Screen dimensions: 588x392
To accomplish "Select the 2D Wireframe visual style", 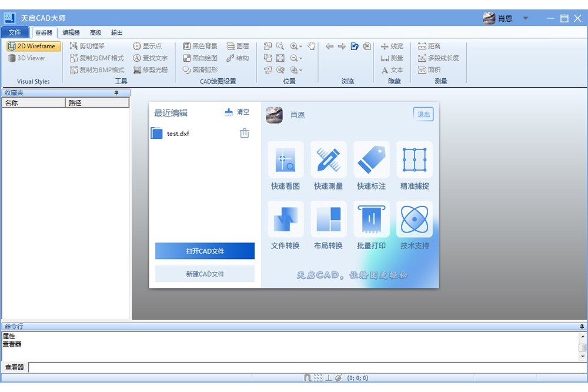I will point(34,46).
